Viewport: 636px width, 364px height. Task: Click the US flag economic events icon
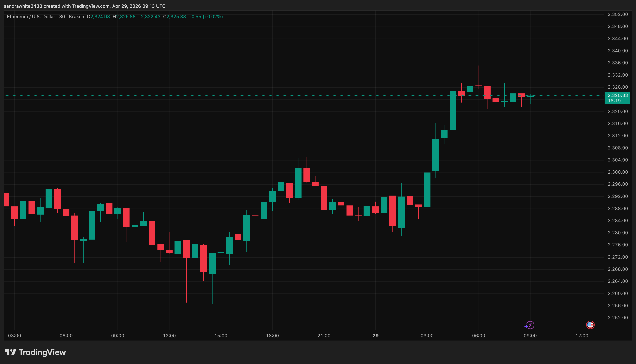tap(590, 325)
